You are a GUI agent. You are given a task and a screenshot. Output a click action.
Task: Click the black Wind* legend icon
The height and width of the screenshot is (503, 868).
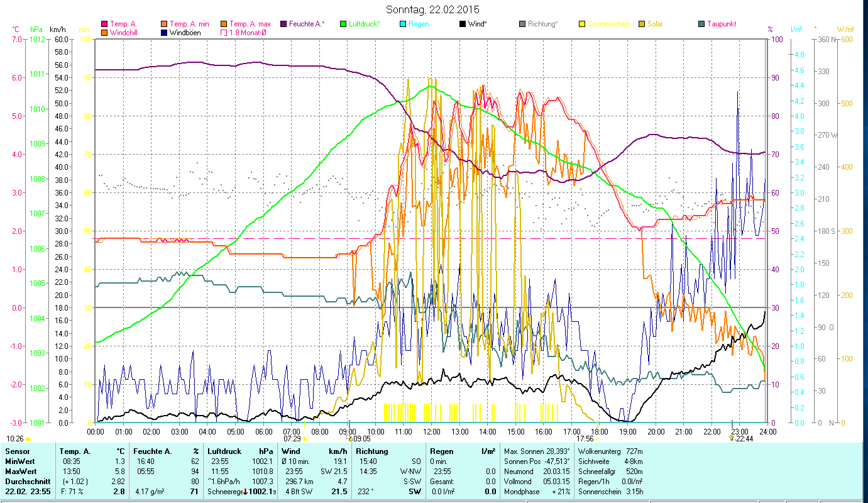pyautogui.click(x=463, y=24)
